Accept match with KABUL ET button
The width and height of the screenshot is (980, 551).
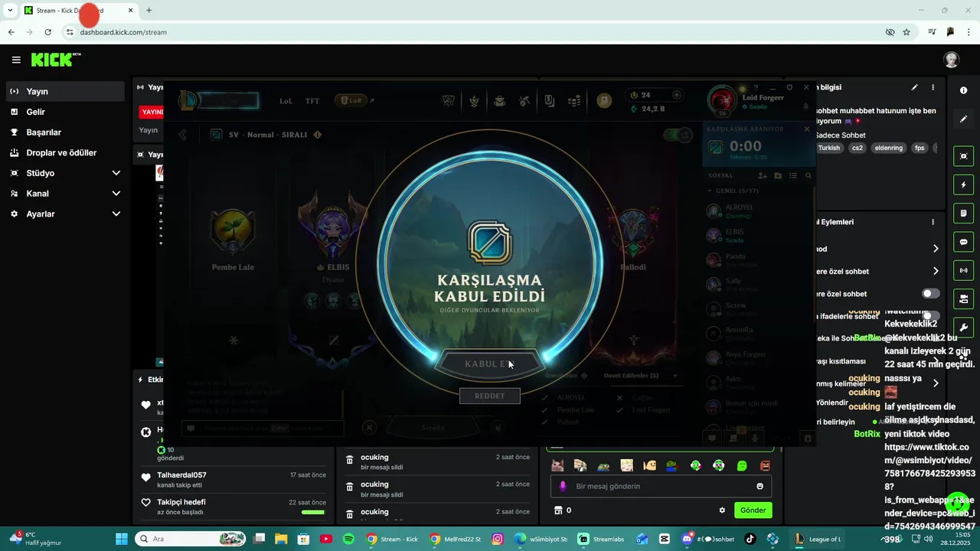point(489,364)
